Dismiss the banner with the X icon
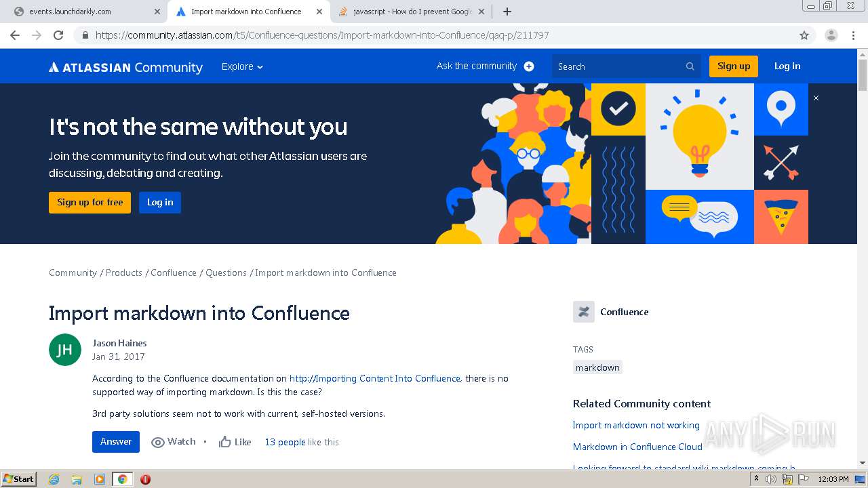Image resolution: width=868 pixels, height=488 pixels. pos(816,98)
